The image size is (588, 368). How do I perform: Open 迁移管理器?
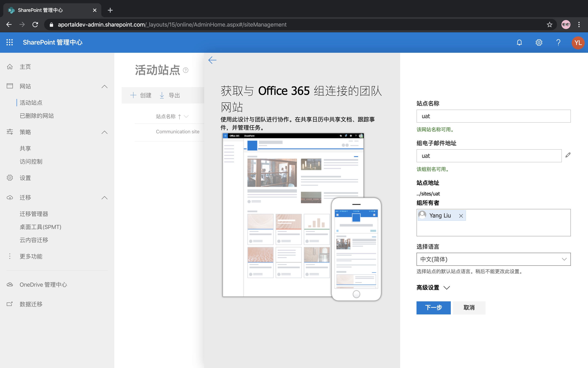coord(34,214)
